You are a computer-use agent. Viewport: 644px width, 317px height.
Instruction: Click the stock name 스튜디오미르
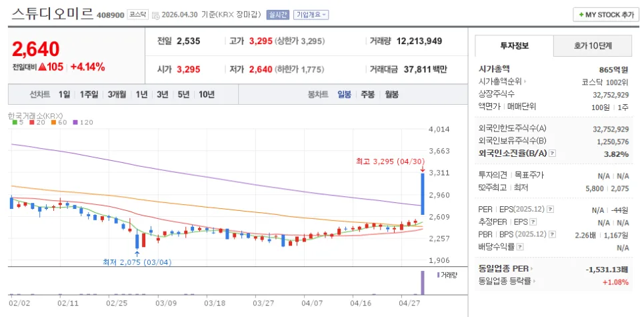pos(53,15)
